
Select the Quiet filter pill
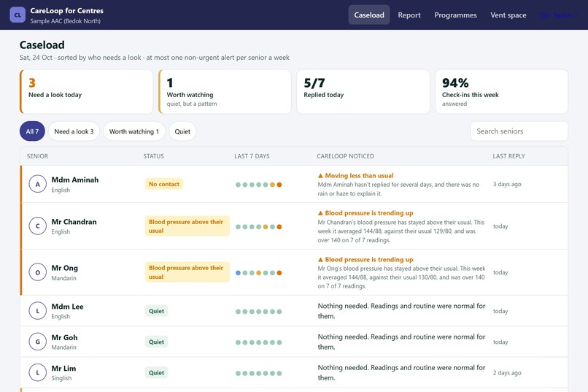[182, 131]
